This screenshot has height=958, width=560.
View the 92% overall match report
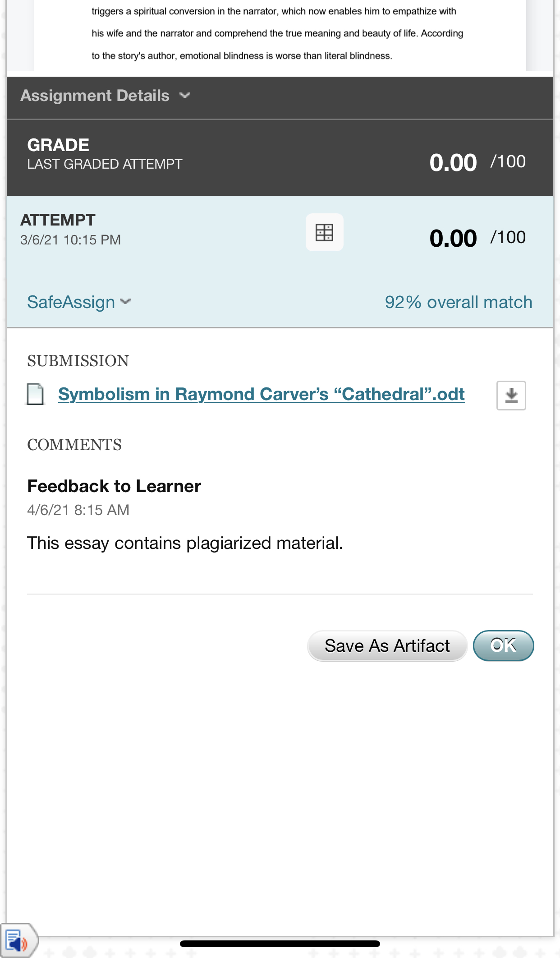click(458, 302)
